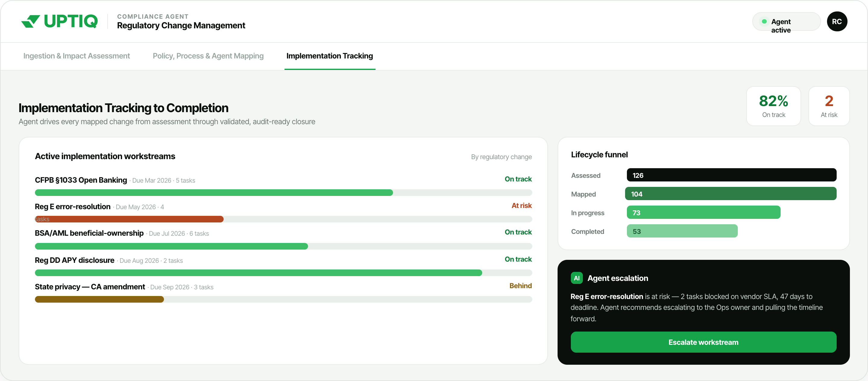This screenshot has width=868, height=381.
Task: Click the BSA/AML beneficial-ownership workstream title
Action: [89, 233]
